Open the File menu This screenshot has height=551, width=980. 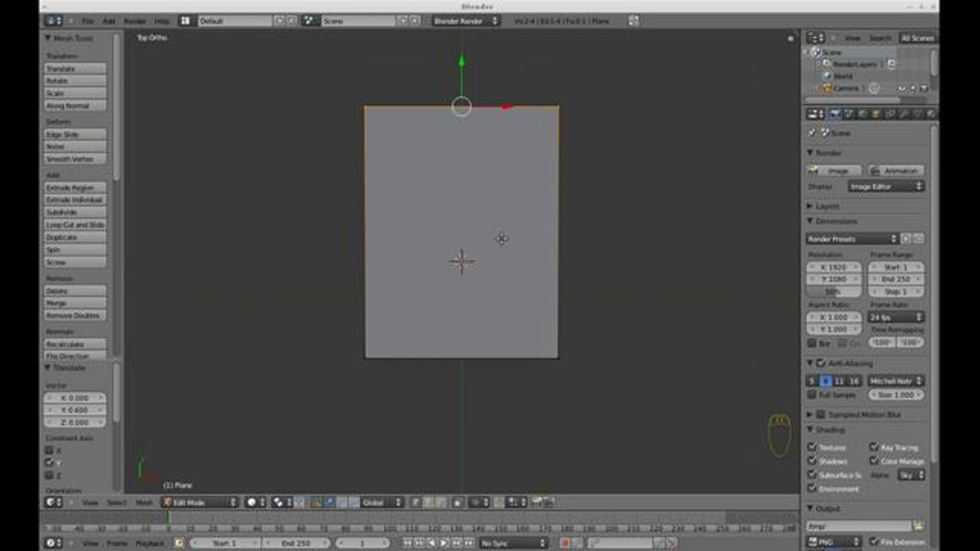click(x=87, y=21)
